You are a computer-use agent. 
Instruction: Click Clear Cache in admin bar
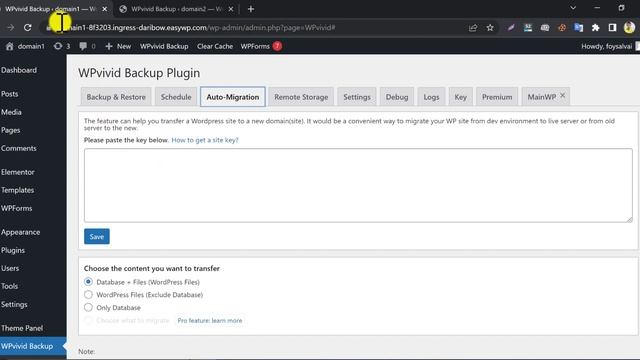[215, 47]
